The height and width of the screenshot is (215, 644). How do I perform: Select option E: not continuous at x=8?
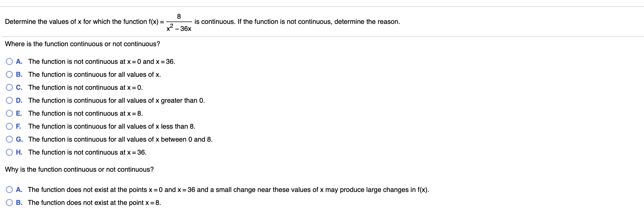(x=9, y=113)
